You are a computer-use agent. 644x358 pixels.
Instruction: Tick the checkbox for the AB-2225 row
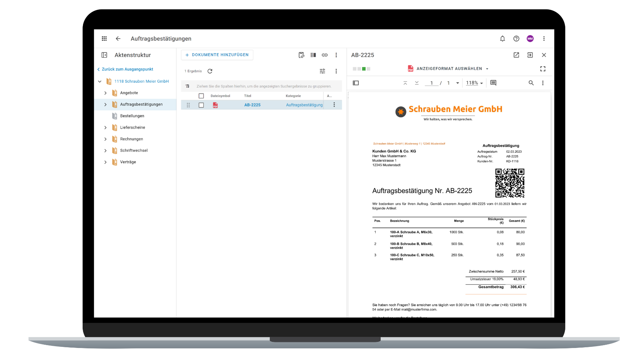pos(201,105)
